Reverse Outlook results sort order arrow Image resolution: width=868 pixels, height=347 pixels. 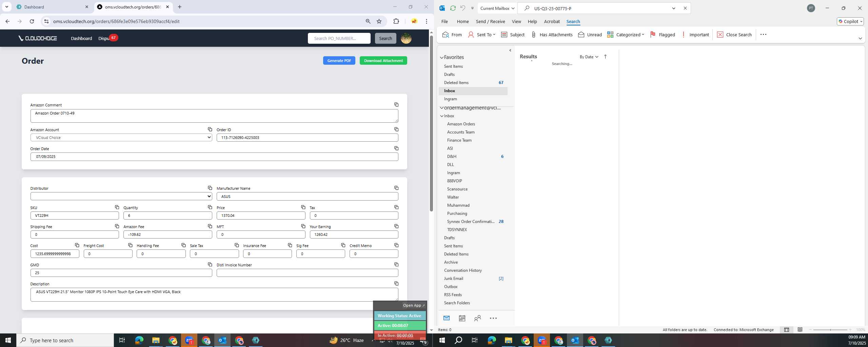605,57
